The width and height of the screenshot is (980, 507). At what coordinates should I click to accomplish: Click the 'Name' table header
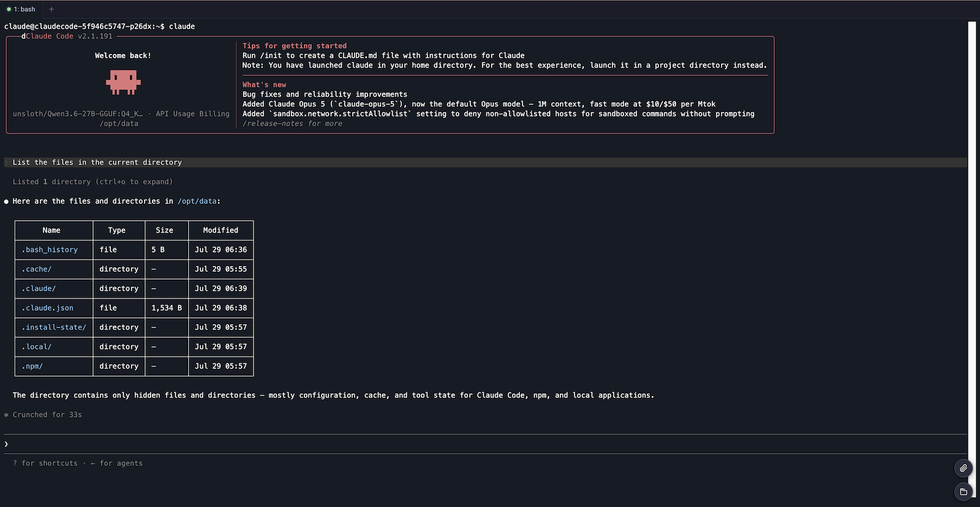click(51, 230)
